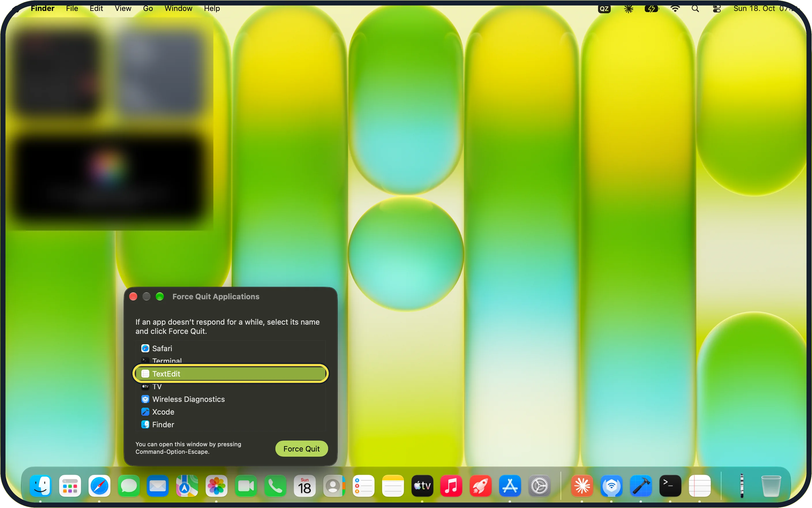Click the Force Quit button

tap(301, 449)
